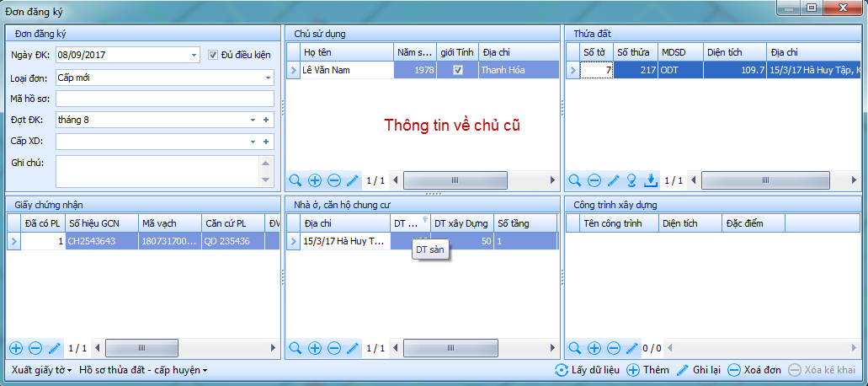The image size is (868, 386).
Task: Toggle the Đủ điều kiện checkbox
Action: click(x=213, y=56)
